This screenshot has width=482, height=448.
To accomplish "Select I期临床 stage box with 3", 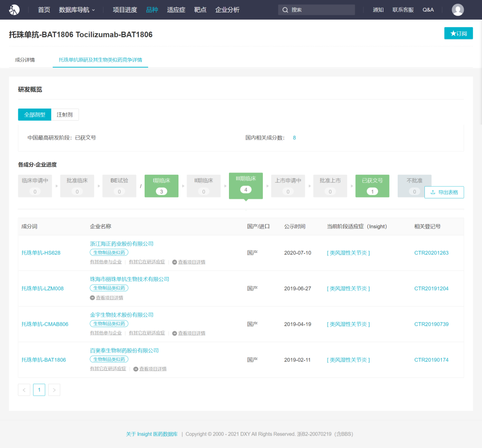I will 162,186.
